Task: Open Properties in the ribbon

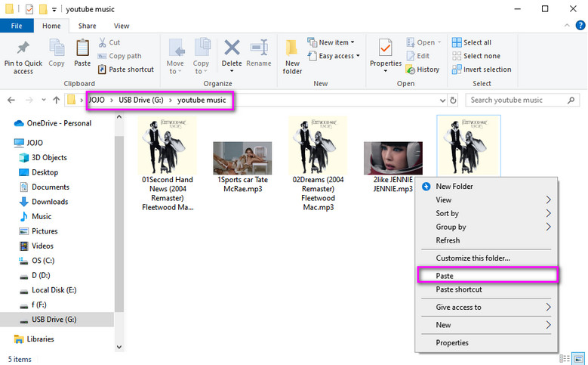Action: coord(386,55)
